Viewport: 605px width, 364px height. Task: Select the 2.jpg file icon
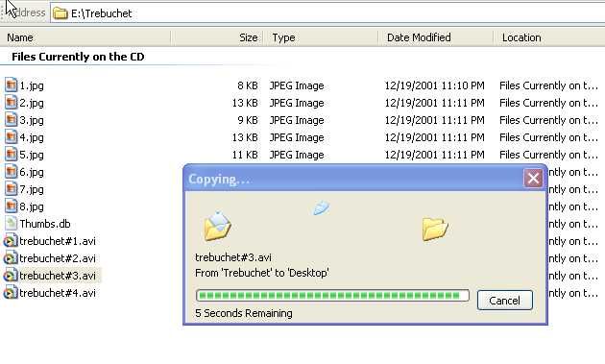12,103
